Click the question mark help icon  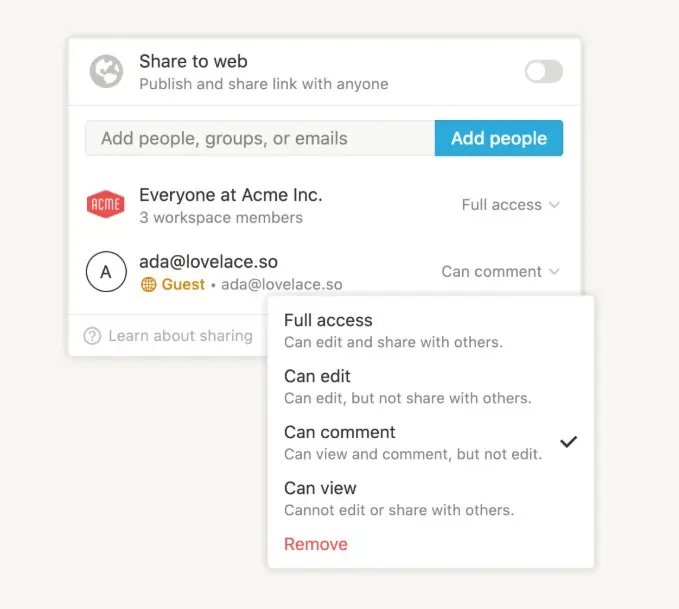[x=92, y=336]
